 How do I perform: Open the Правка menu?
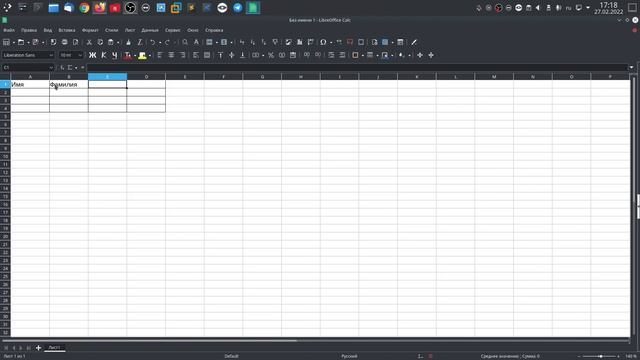(29, 30)
